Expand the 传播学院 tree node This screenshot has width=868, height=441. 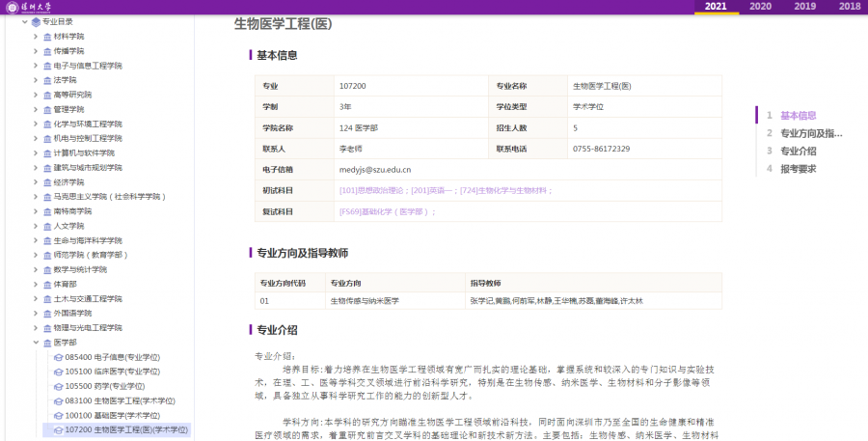point(36,50)
